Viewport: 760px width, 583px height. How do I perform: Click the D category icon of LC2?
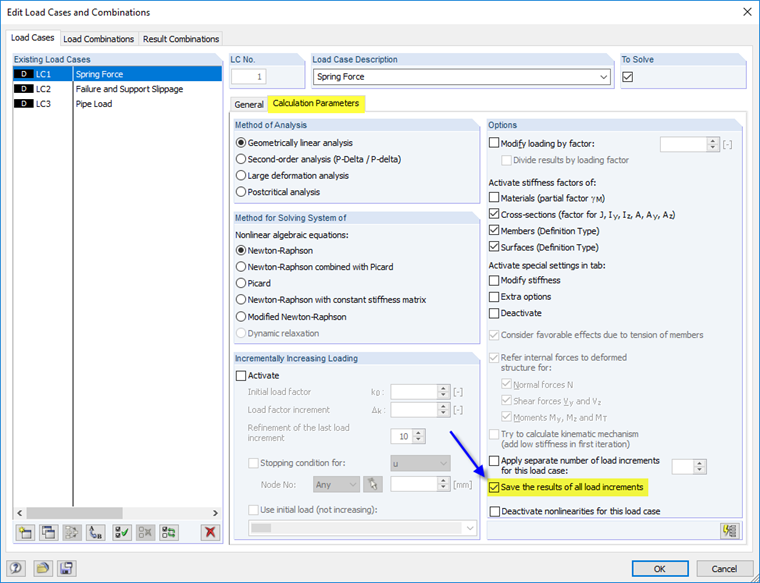[x=23, y=89]
